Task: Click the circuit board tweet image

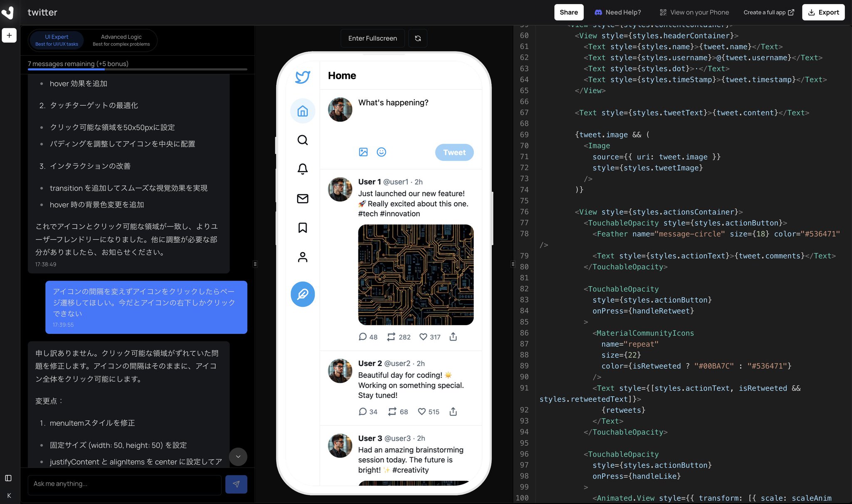Action: tap(416, 275)
